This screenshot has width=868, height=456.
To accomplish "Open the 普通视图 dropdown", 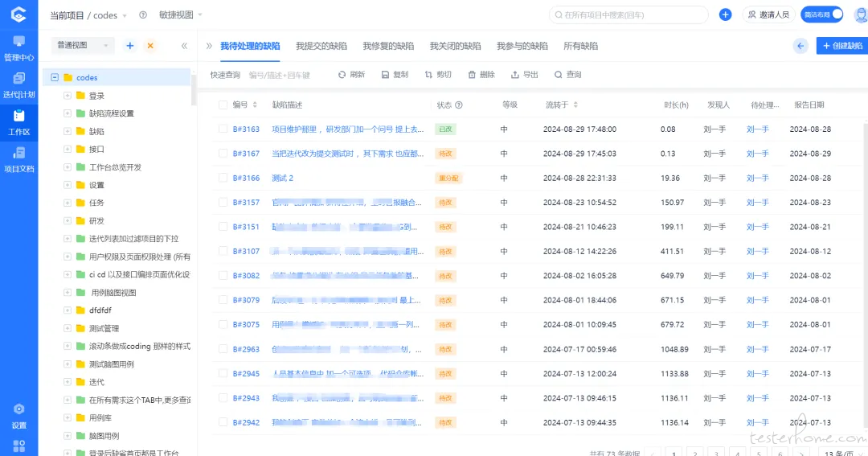I will 83,45.
